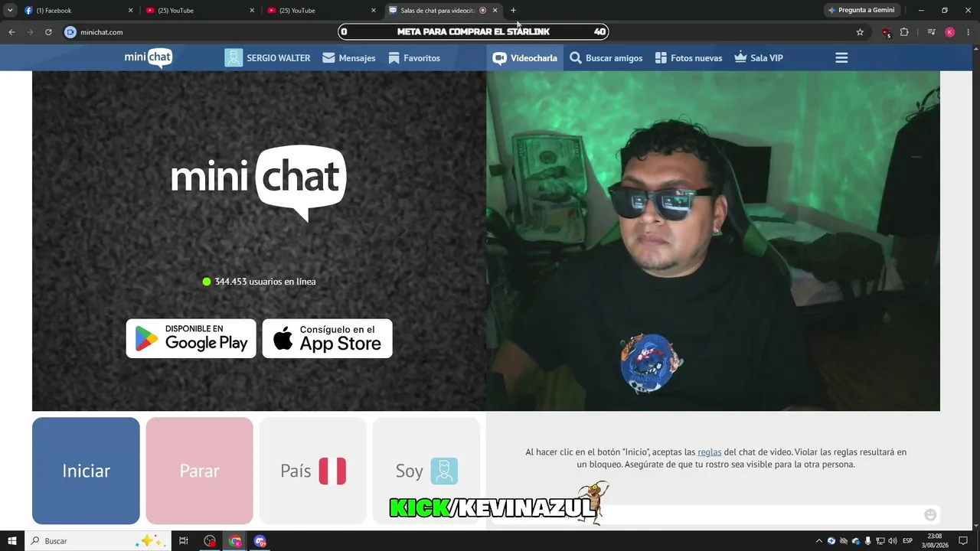The width and height of the screenshot is (980, 551).
Task: Click the Favoritos bookmark icon
Action: point(394,58)
